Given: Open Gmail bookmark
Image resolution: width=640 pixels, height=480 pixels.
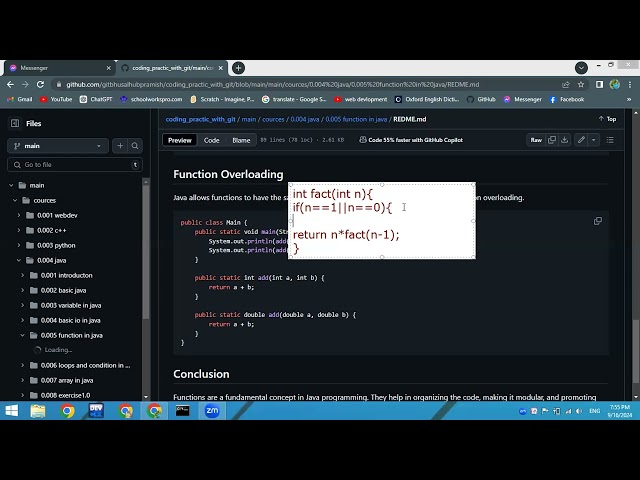Looking at the screenshot, I should click(20, 99).
